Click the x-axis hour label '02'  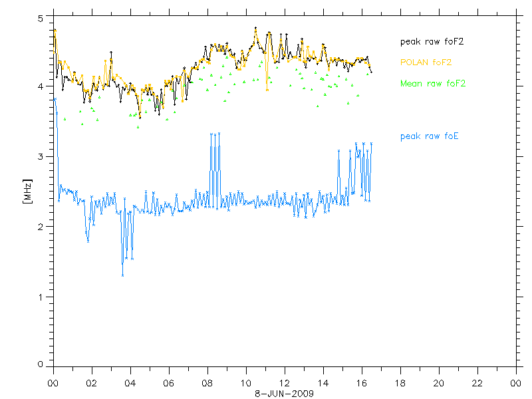(x=92, y=384)
